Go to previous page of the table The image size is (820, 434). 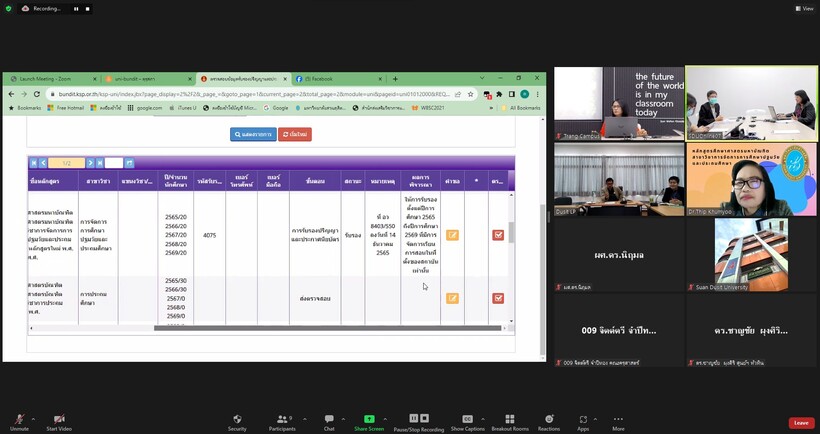[43, 163]
